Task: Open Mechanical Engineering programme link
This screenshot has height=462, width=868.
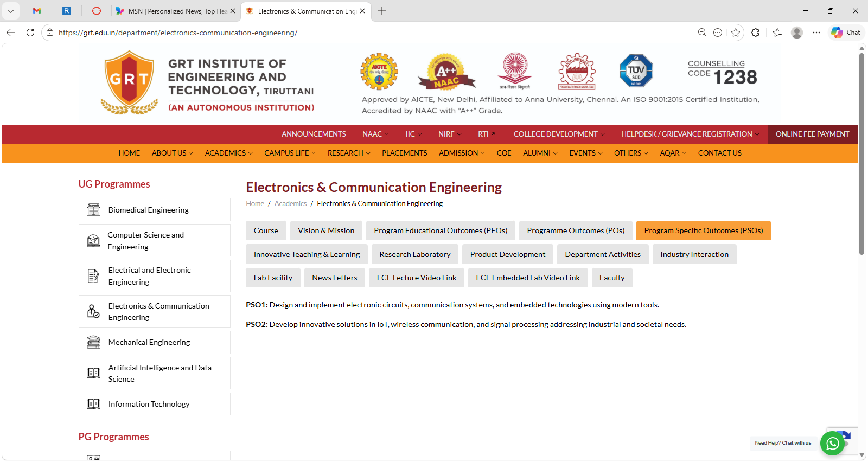Action: click(149, 342)
